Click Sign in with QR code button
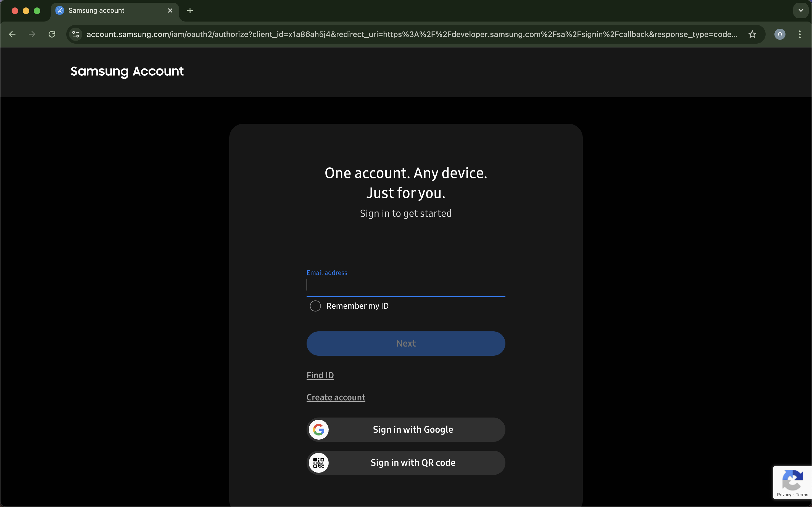 tap(406, 463)
